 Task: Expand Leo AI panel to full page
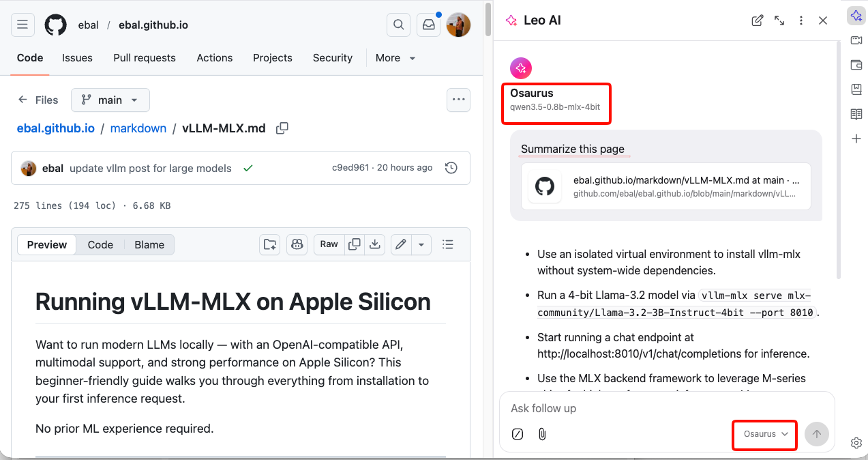(x=779, y=20)
